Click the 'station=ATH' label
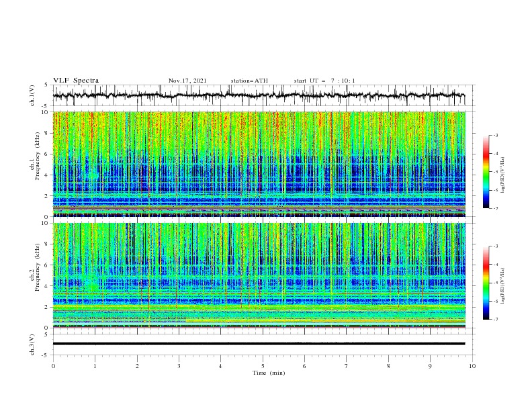 [x=249, y=81]
